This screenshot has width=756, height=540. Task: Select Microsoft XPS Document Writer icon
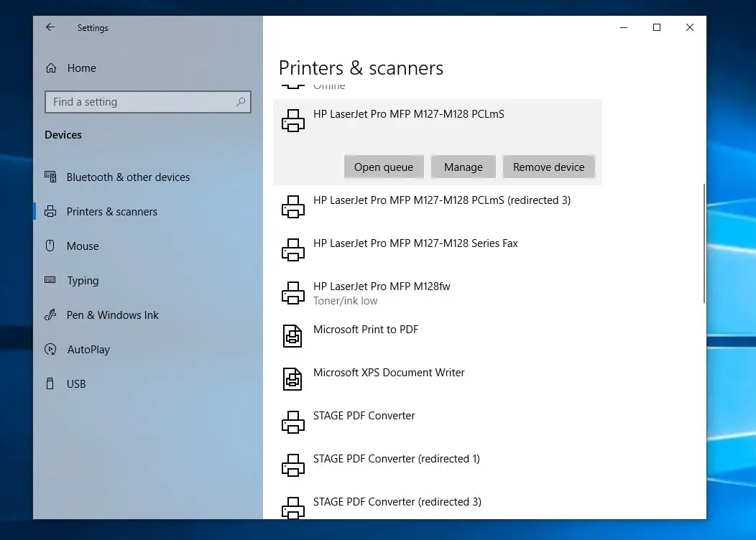[x=292, y=378]
